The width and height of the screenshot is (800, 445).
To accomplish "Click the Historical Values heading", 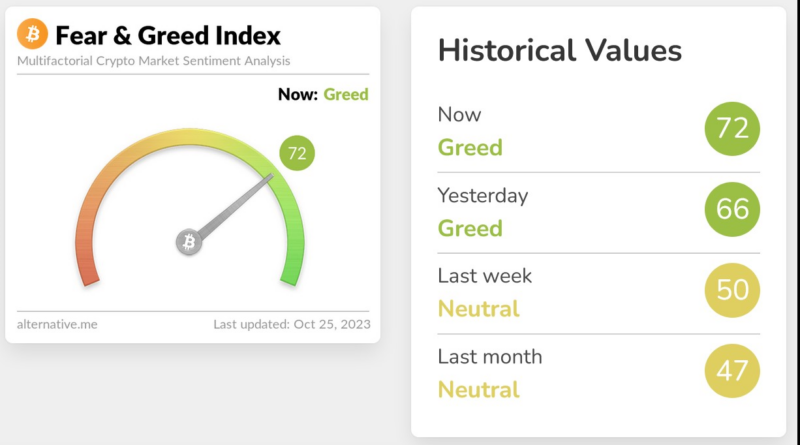I will (560, 51).
